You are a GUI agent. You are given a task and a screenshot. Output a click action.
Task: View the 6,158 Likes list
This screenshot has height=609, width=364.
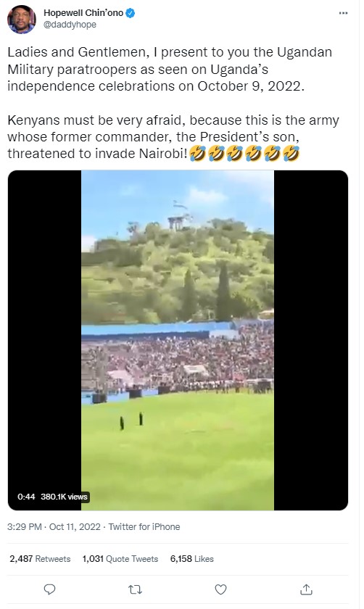pyautogui.click(x=192, y=558)
